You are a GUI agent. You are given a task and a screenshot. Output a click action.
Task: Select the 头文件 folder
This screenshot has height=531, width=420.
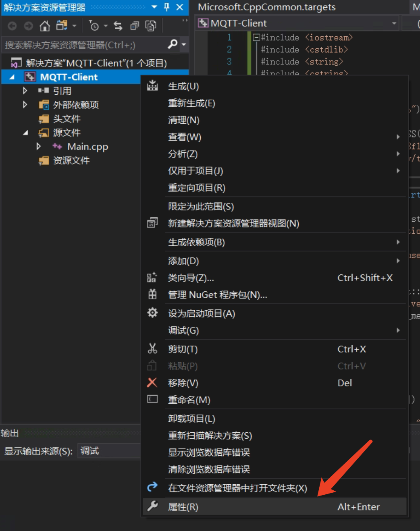point(67,119)
